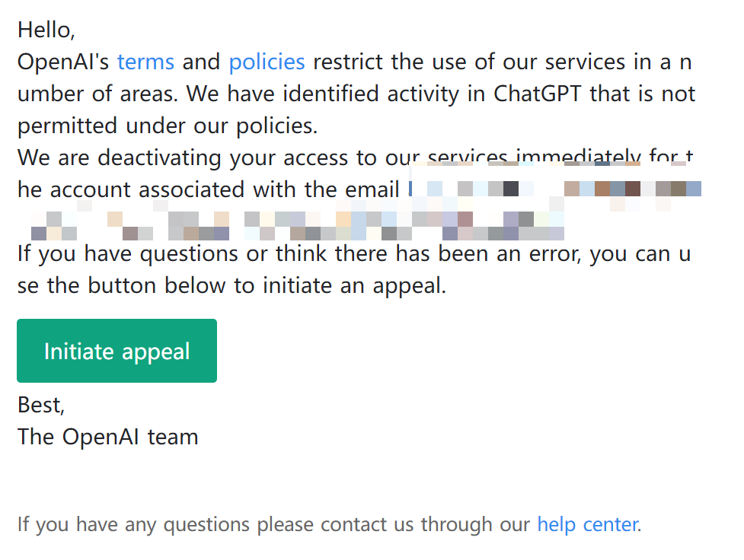The width and height of the screenshot is (744, 560).
Task: Follow the "help center" link in the footer
Action: 589,524
